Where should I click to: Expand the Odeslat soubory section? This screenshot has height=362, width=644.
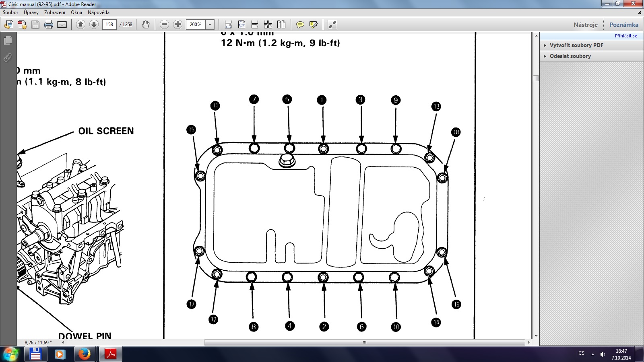click(x=570, y=56)
